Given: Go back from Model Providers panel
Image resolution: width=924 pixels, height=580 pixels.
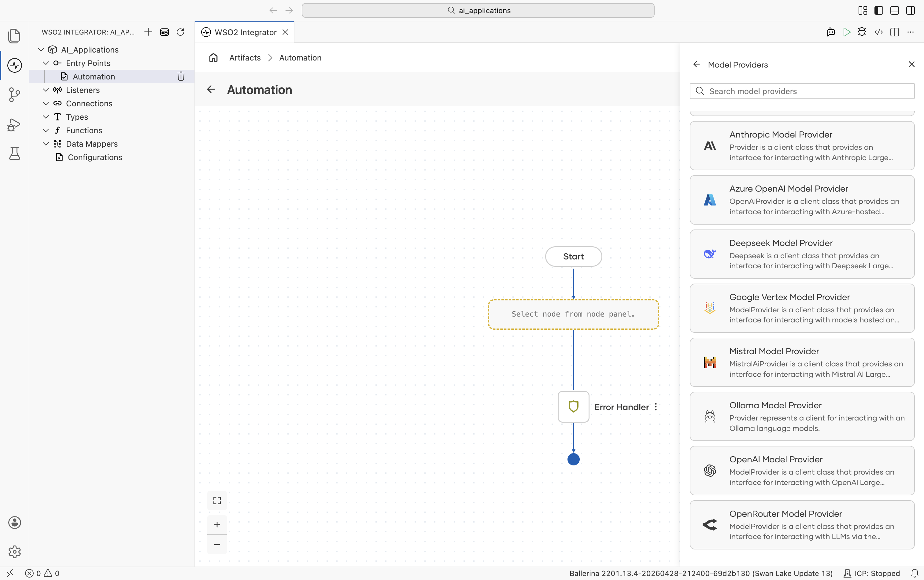Looking at the screenshot, I should point(697,64).
